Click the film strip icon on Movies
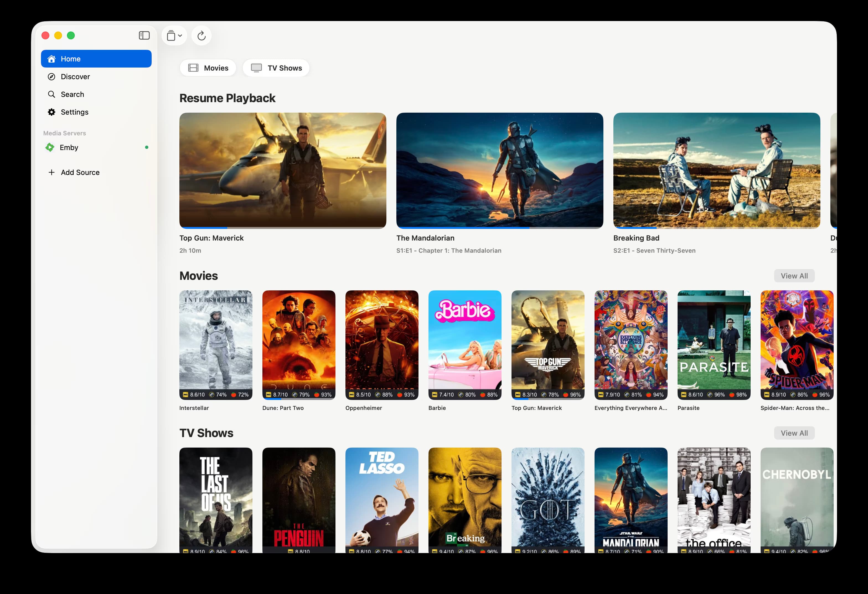 coord(193,68)
